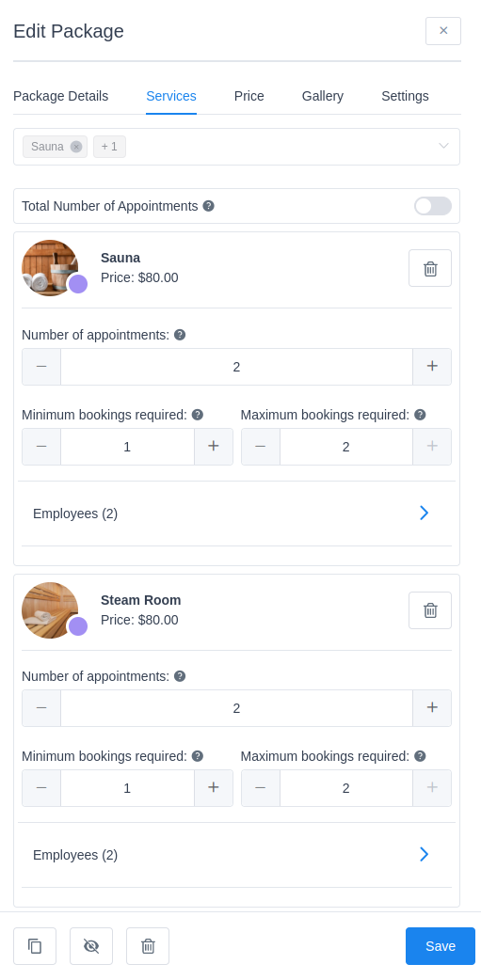481x980 pixels.
Task: Switch to the Price tab
Action: [x=249, y=96]
